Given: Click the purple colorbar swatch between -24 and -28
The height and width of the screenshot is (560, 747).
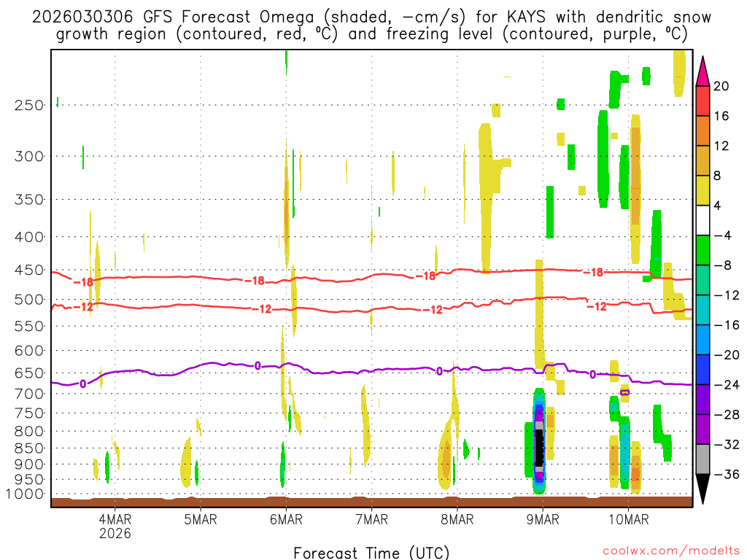Looking at the screenshot, I should coord(703,400).
